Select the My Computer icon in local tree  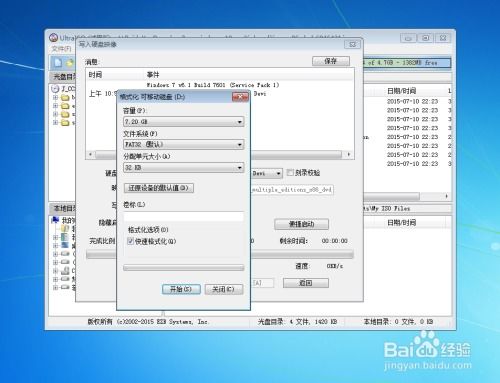pyautogui.click(x=55, y=220)
